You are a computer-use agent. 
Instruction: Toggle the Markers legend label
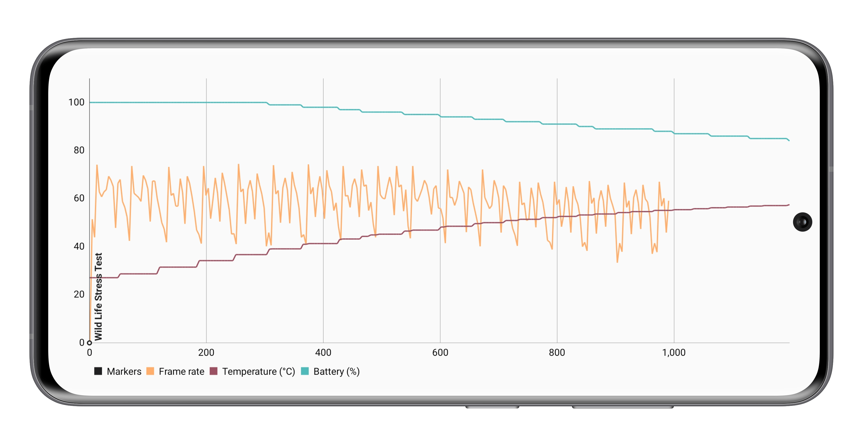[124, 372]
